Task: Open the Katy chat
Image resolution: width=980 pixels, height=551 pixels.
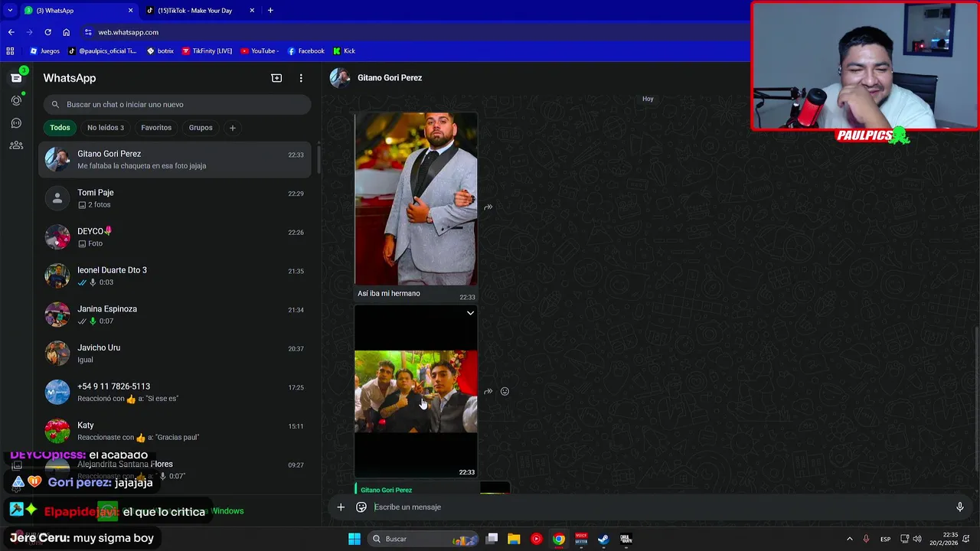Action: [x=175, y=431]
